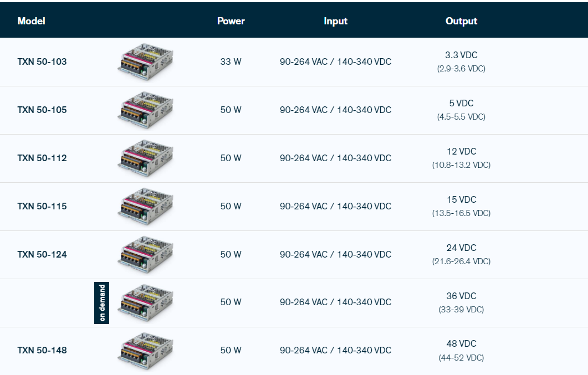Click the TXN 50-115 product photo
Screen dimensions: 588x375
coord(145,207)
